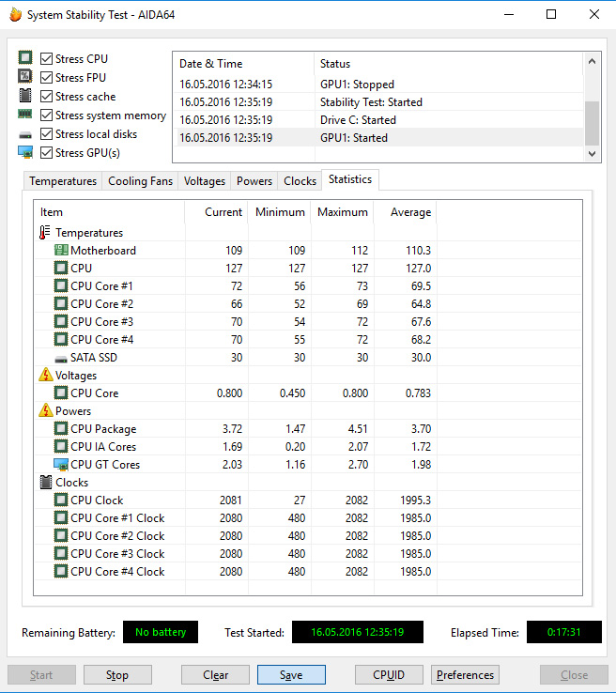The width and height of the screenshot is (616, 693).
Task: Click the Average column header
Action: pos(406,212)
